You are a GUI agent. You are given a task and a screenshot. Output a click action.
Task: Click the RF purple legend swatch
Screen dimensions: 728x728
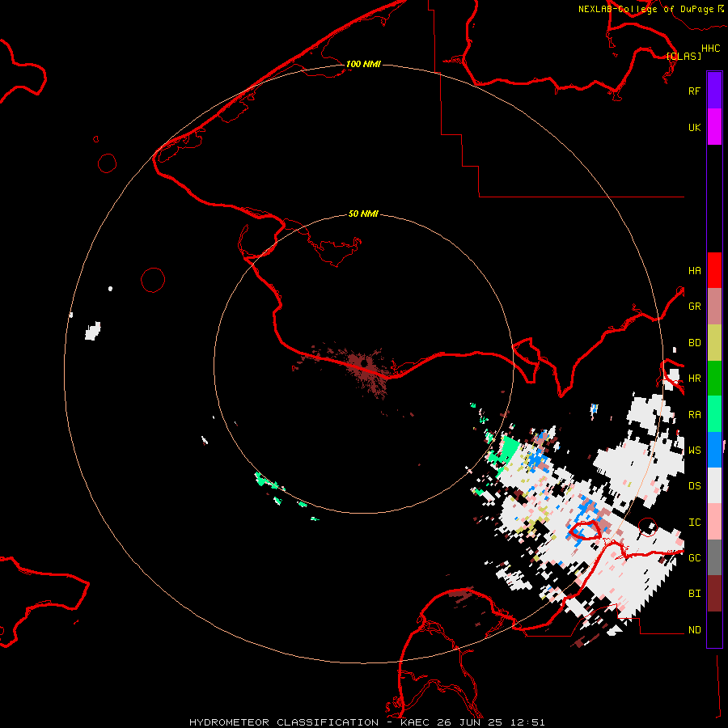coord(714,91)
